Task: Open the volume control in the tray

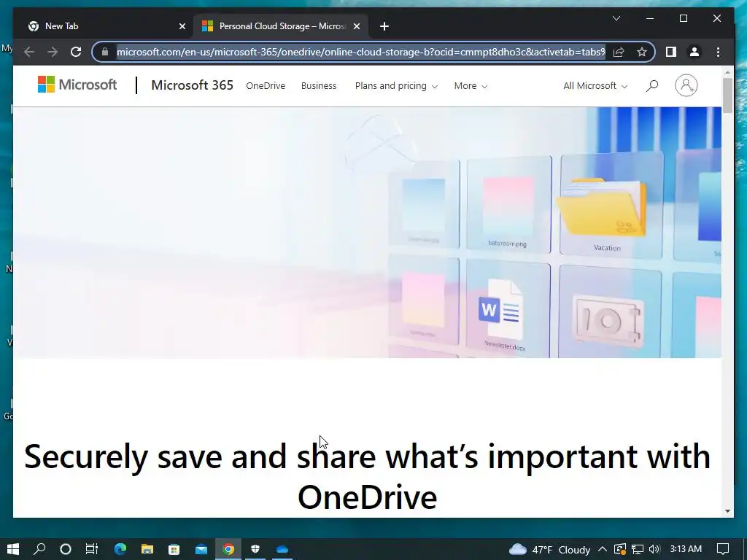Action: pyautogui.click(x=654, y=549)
